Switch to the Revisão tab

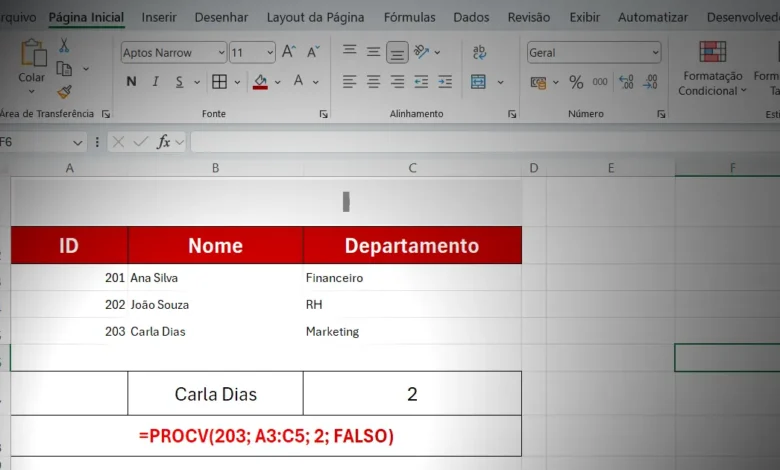pyautogui.click(x=529, y=17)
